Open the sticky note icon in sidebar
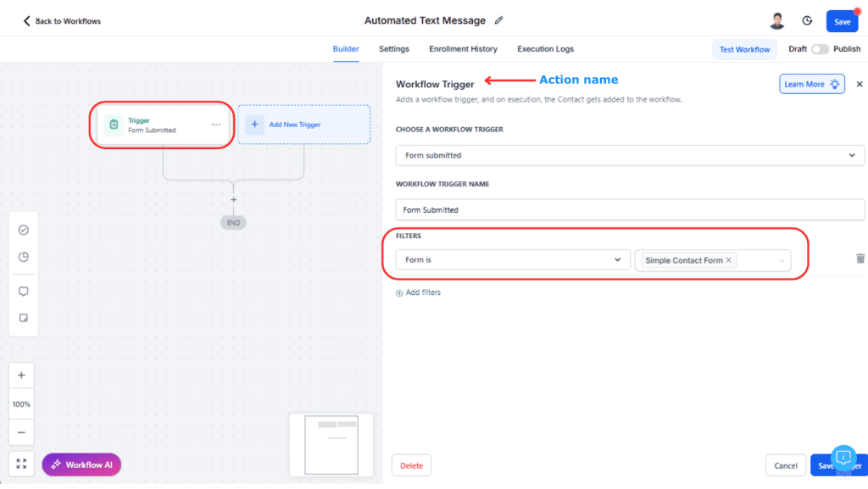 pos(23,319)
